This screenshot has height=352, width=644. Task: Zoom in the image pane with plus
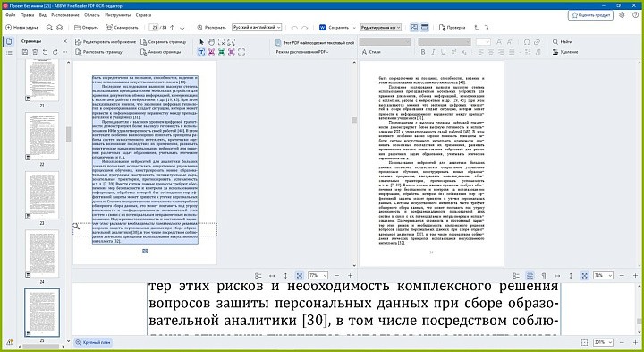(x=351, y=276)
